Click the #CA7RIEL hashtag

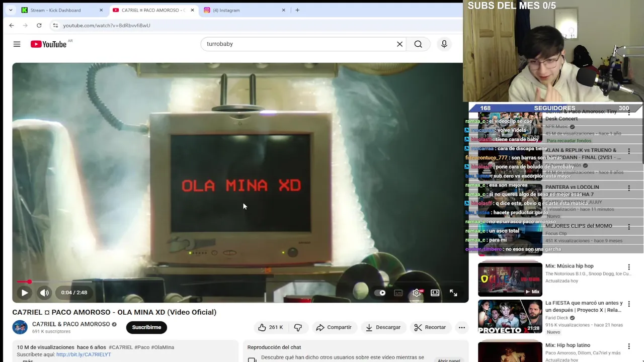[120, 347]
